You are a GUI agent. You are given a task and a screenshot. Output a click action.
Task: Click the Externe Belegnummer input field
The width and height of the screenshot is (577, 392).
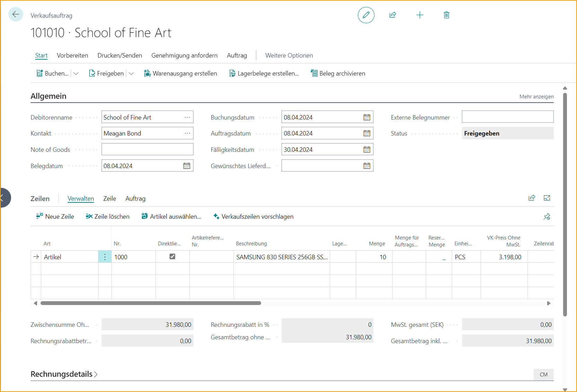pyautogui.click(x=507, y=117)
